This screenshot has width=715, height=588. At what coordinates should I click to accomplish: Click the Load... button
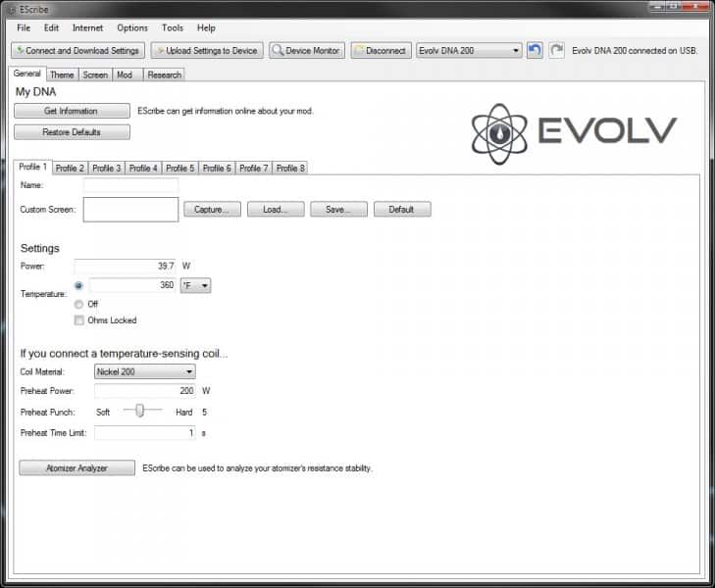coord(276,210)
